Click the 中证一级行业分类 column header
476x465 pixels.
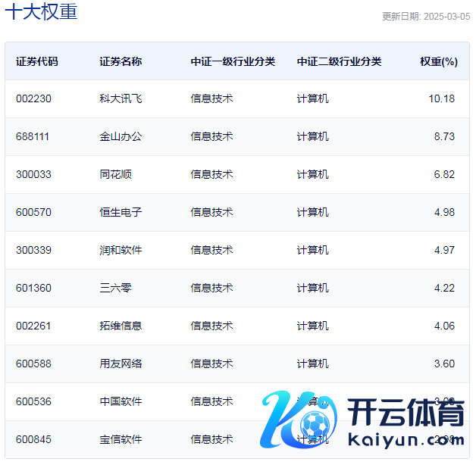tap(233, 61)
